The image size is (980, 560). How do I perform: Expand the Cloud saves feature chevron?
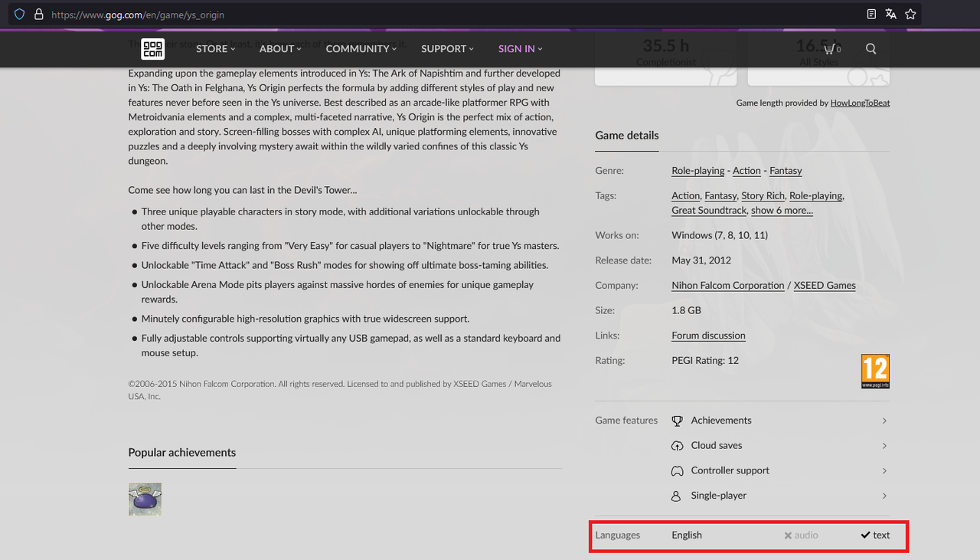884,446
